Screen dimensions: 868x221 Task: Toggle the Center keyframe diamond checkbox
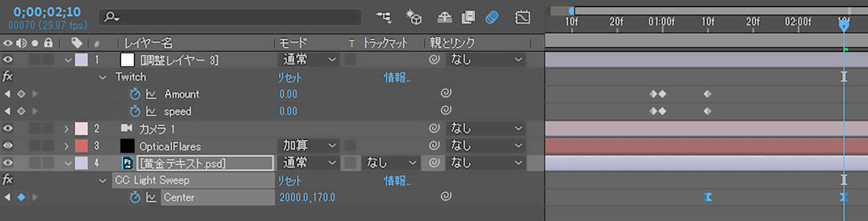[21, 197]
